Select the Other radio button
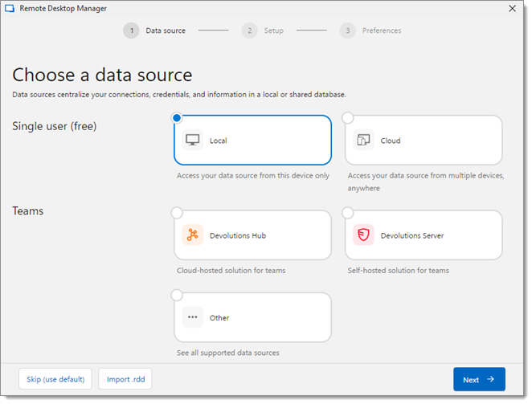Viewport: 532px width, 404px height. (x=177, y=295)
